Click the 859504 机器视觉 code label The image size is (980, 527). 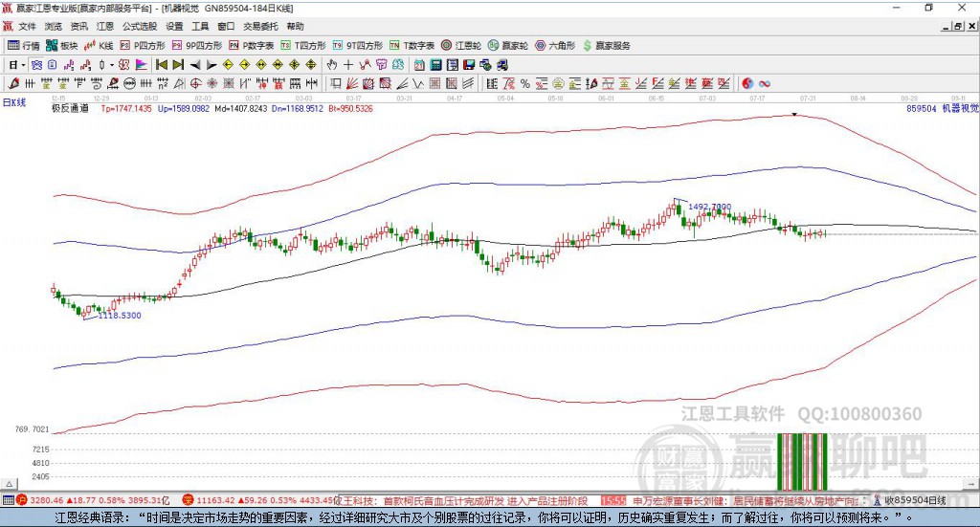click(x=942, y=109)
